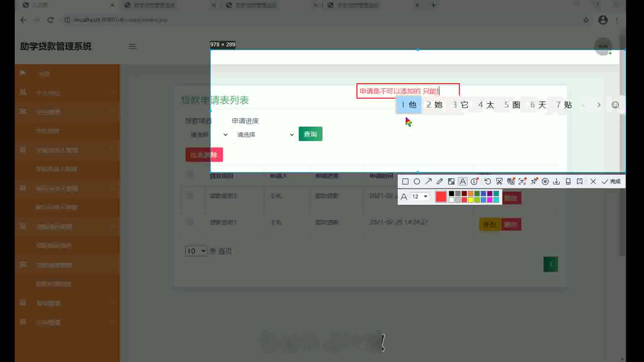Open the 10 per page dropdown
Viewport: 644px width, 362px height.
pos(196,251)
